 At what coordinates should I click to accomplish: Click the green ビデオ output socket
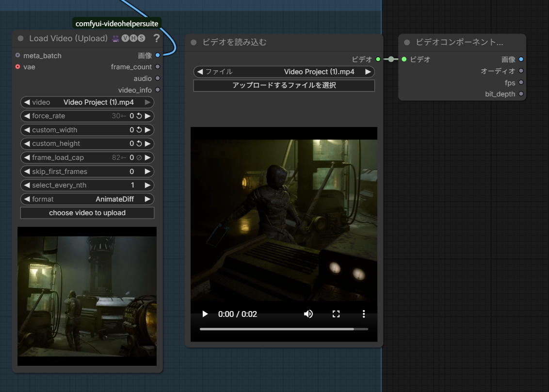pos(378,59)
